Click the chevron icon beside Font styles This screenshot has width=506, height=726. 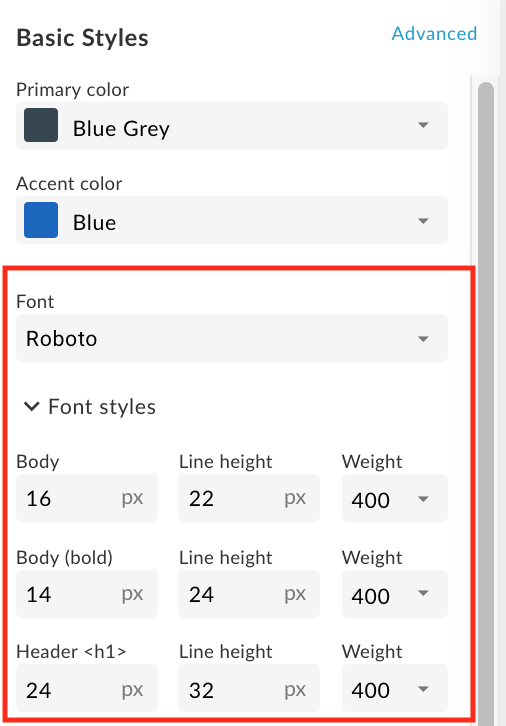coord(31,407)
